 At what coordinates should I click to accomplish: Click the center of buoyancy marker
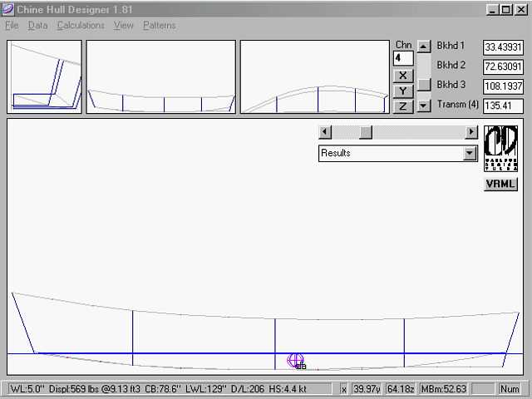295,360
